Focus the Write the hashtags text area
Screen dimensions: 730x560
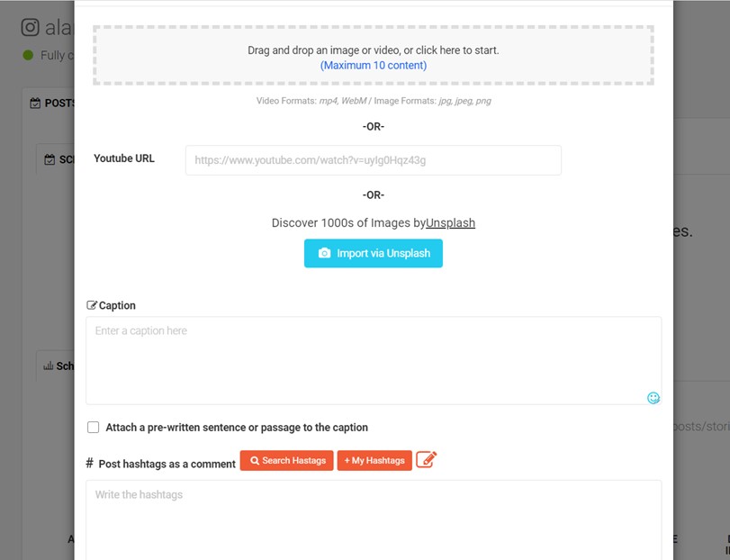point(374,520)
